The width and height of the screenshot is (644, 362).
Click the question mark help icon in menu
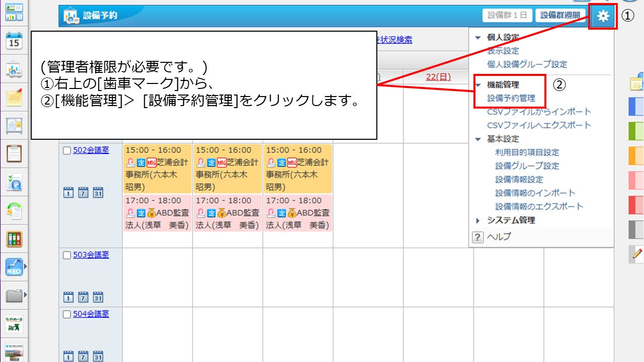coord(477,237)
